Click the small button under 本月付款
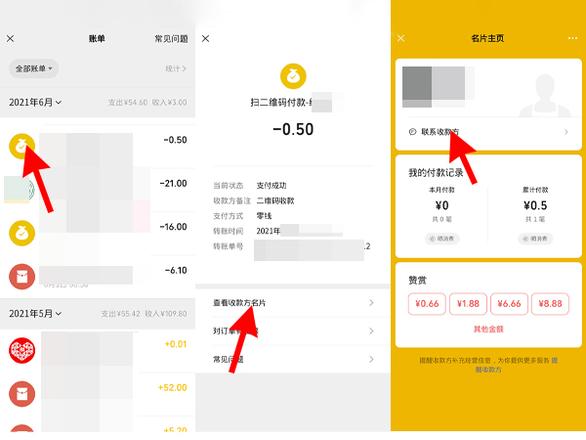Viewport: 586px width, 440px height. (442, 238)
